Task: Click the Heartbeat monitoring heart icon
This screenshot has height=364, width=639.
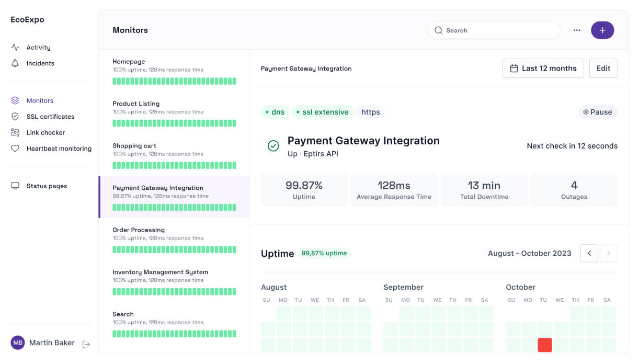Action: (x=15, y=149)
